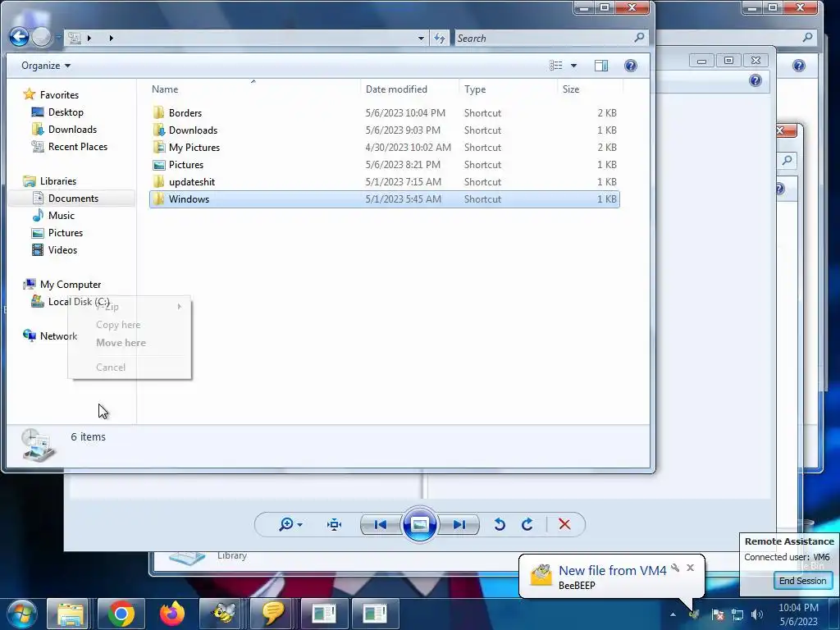Open Recent Places in sidebar
The image size is (840, 630).
(x=70, y=146)
